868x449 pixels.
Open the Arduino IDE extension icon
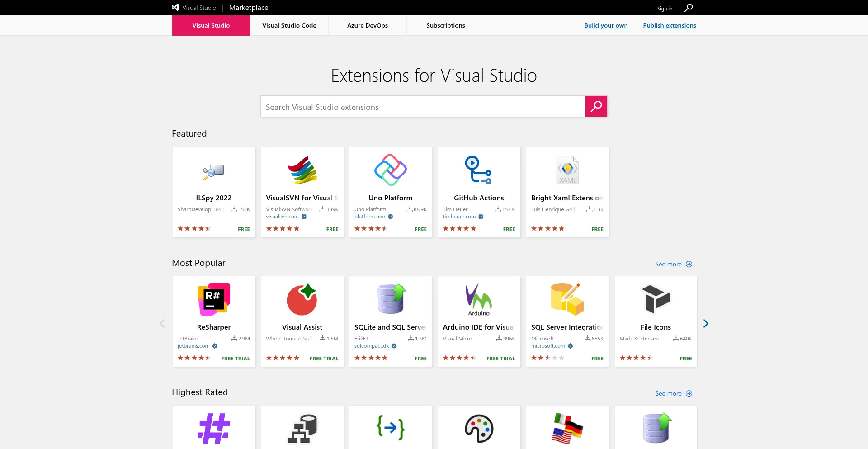(478, 299)
